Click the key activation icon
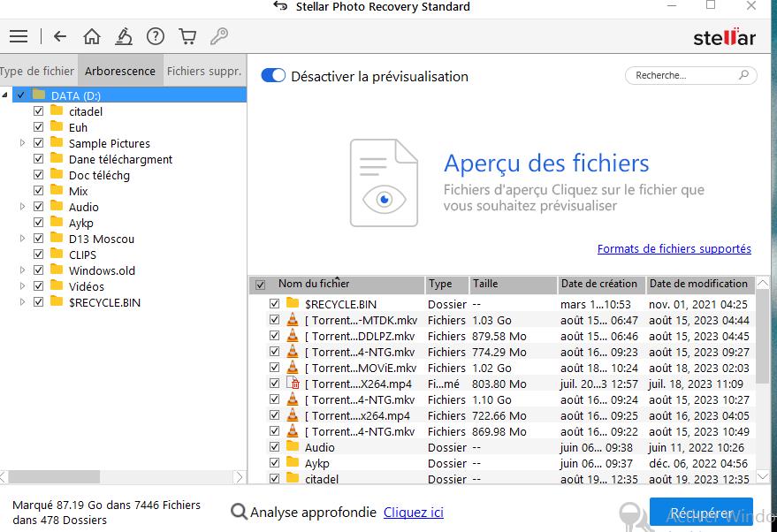Viewport: 777px width, 532px height. pos(218,36)
